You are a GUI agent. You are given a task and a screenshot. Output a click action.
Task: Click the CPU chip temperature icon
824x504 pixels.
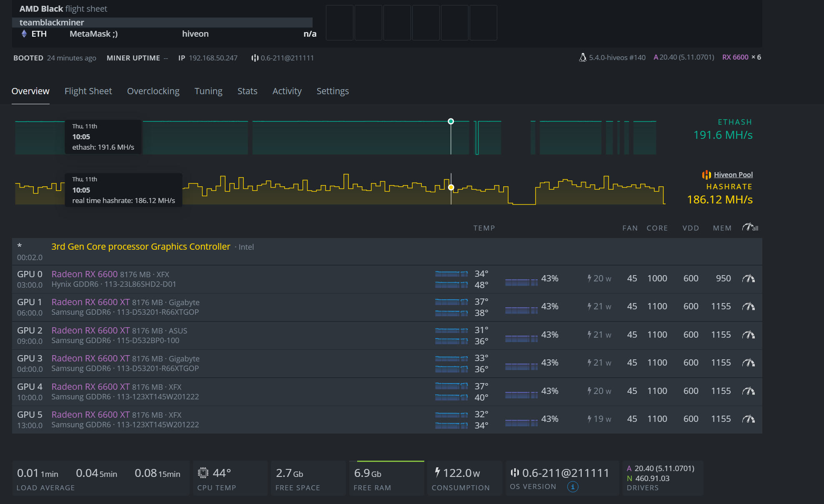(203, 473)
